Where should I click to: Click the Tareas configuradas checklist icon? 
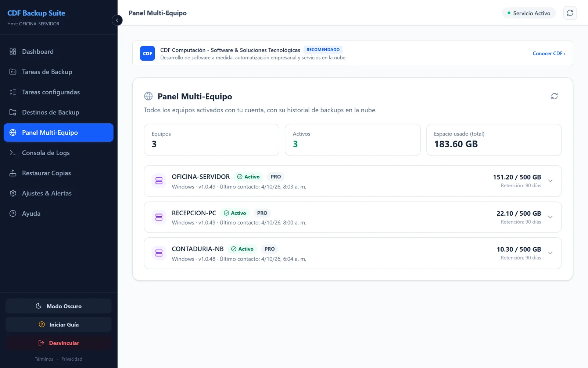coord(13,92)
